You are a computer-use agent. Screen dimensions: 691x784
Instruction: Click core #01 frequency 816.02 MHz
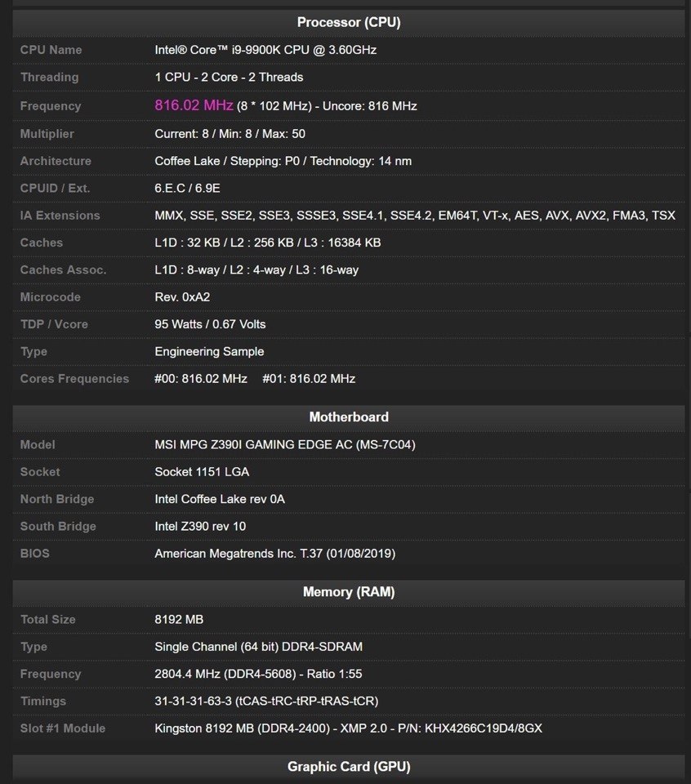[309, 379]
